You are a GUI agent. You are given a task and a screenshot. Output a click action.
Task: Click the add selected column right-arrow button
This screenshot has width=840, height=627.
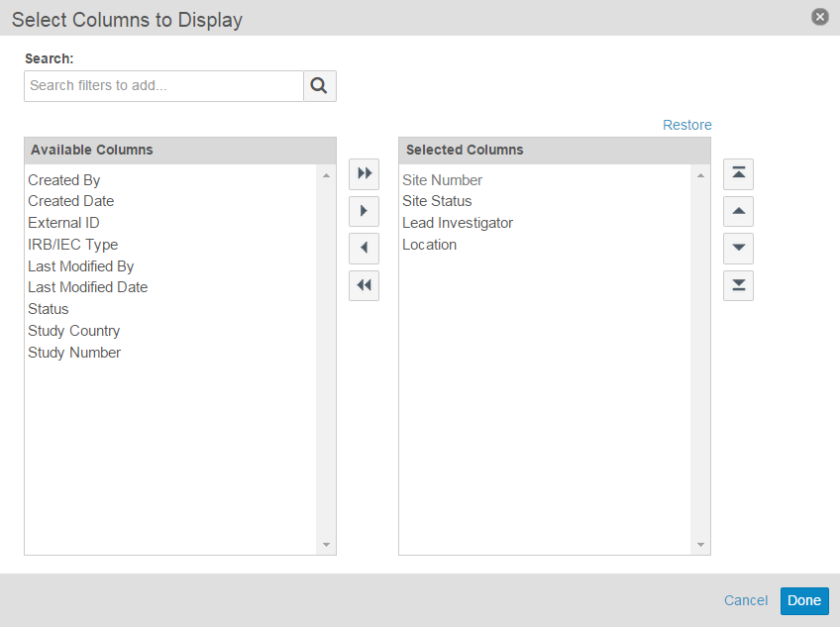click(x=364, y=211)
